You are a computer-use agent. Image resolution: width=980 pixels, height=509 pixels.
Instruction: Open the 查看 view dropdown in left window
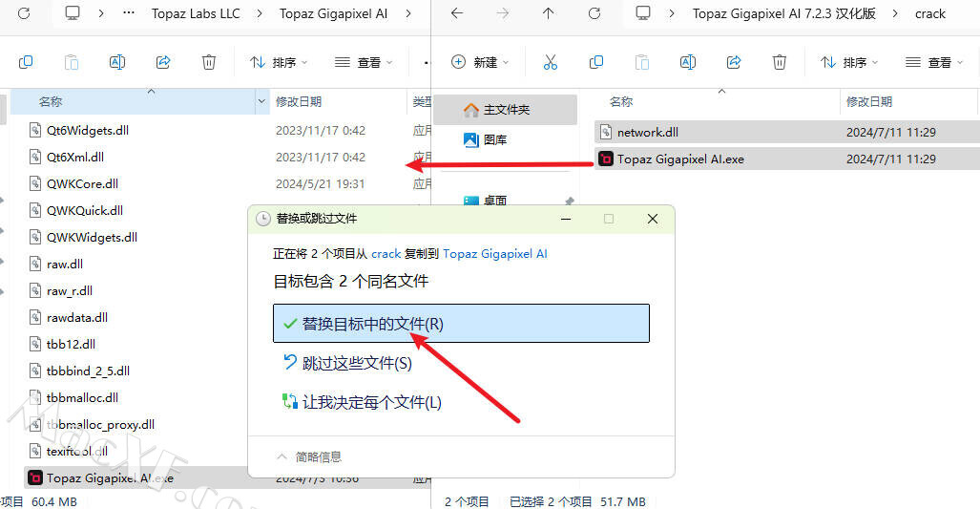tap(364, 62)
